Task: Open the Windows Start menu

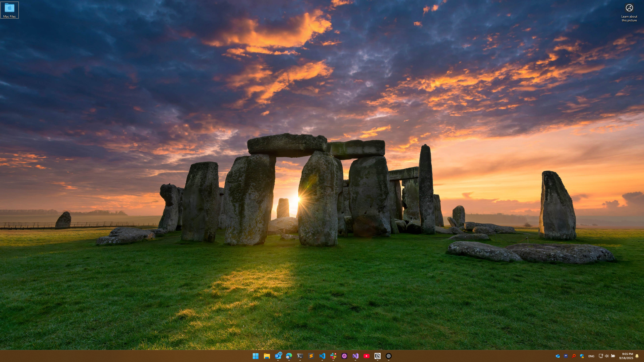Action: (256, 356)
